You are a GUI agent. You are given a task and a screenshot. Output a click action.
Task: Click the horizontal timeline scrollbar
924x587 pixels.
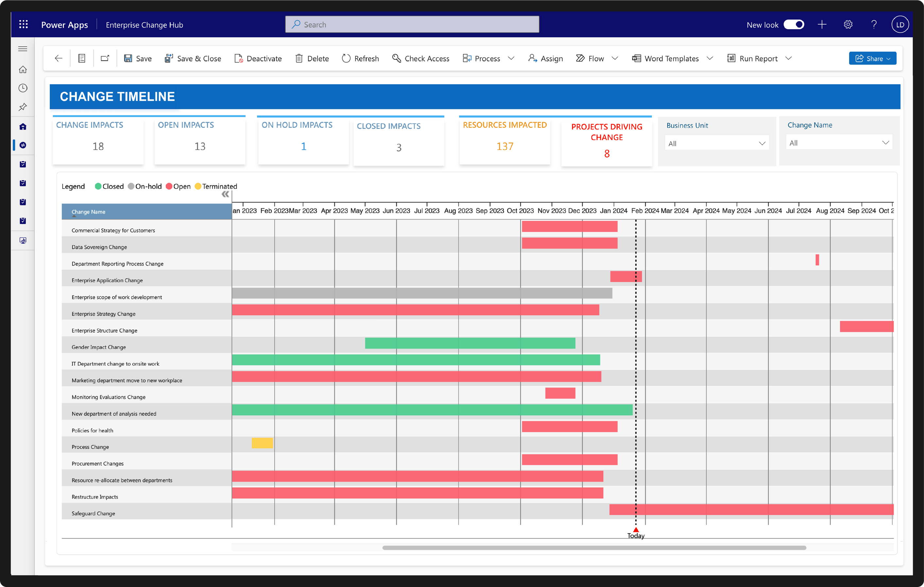tap(594, 548)
